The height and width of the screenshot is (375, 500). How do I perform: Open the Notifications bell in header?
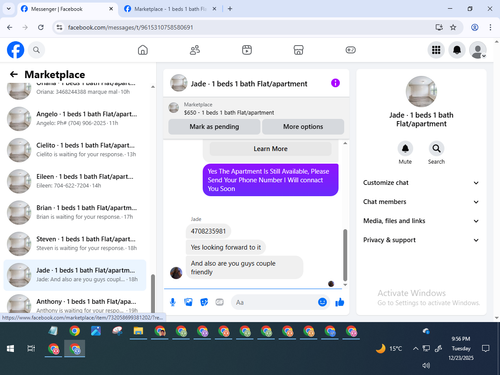pos(457,50)
